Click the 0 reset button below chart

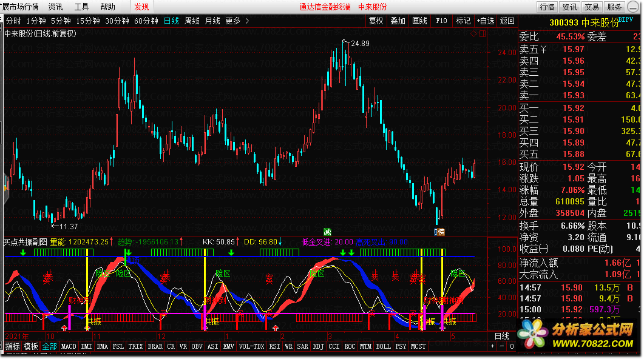click(512, 347)
